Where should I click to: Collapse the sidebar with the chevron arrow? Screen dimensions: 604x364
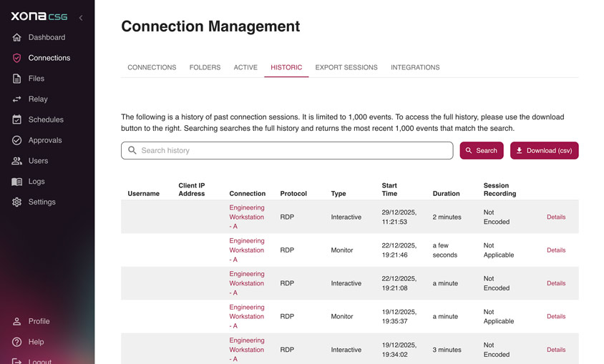pos(81,17)
